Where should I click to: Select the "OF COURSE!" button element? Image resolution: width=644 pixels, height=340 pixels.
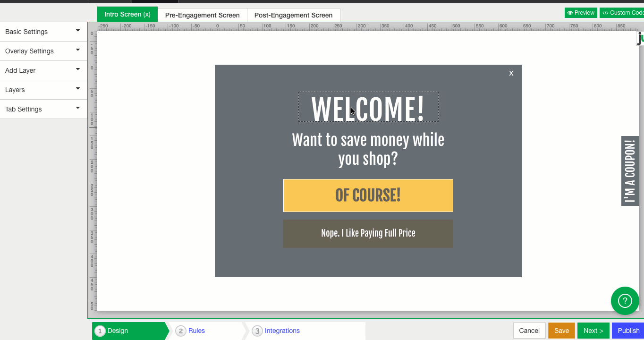368,195
